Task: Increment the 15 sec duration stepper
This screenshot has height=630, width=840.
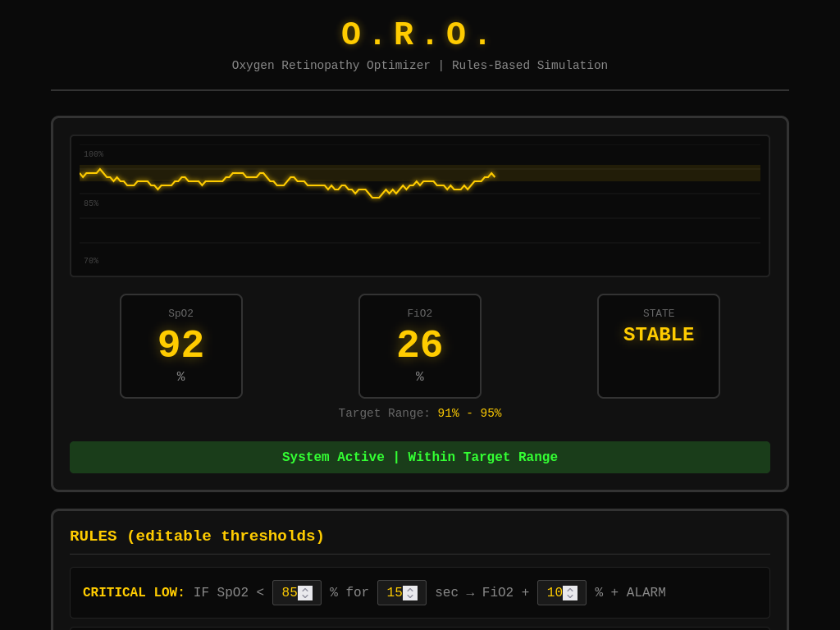Action: [411, 588]
